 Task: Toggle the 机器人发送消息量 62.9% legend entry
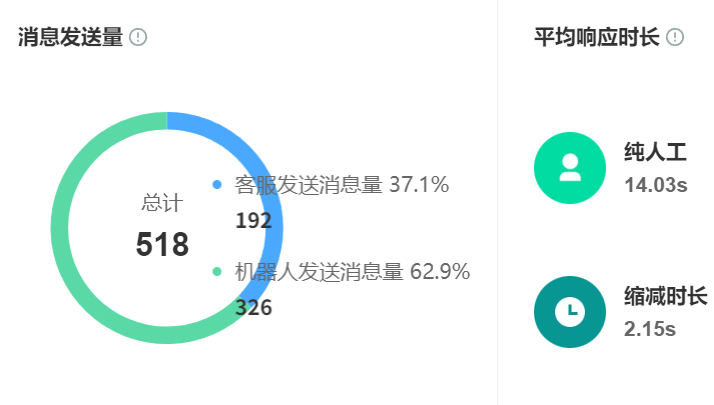click(x=352, y=271)
